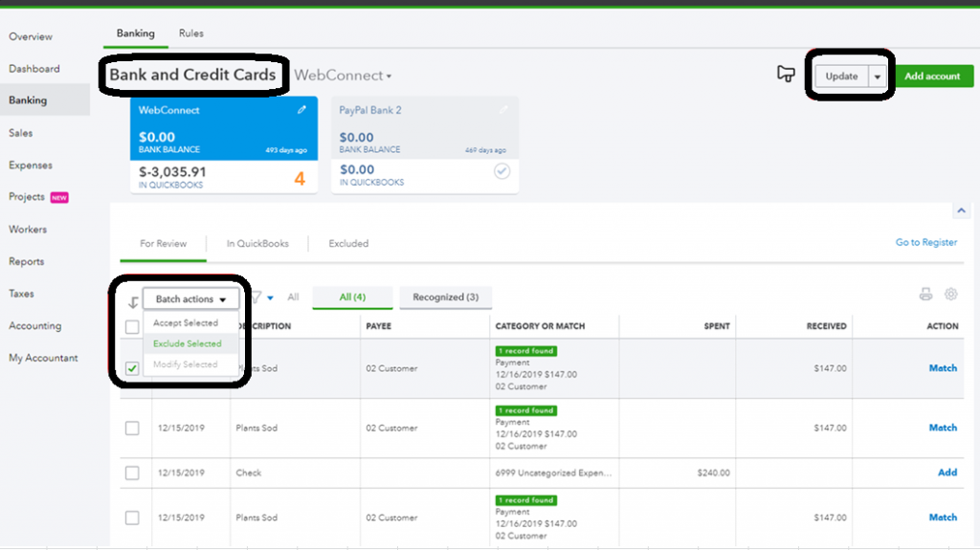The height and width of the screenshot is (550, 980).
Task: Open table settings gear icon
Action: pyautogui.click(x=950, y=294)
